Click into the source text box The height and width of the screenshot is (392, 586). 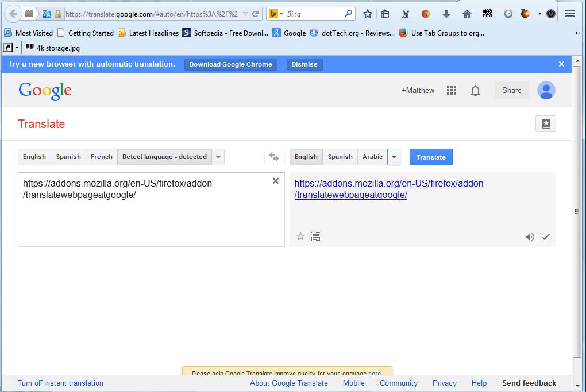[x=151, y=209]
